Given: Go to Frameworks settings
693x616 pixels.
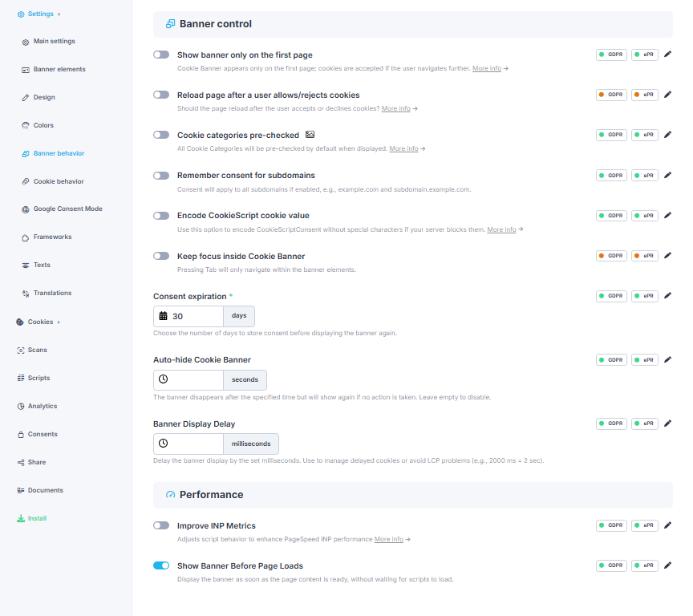Looking at the screenshot, I should click(x=53, y=237).
